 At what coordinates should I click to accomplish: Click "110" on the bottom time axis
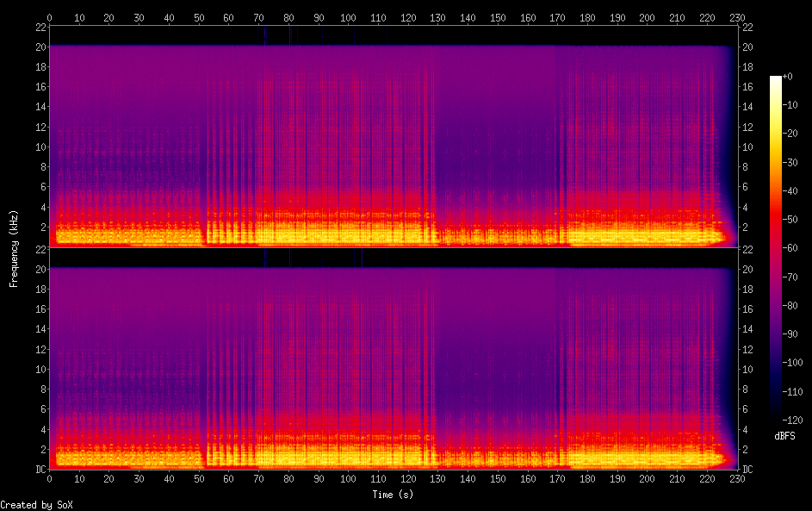tap(378, 479)
